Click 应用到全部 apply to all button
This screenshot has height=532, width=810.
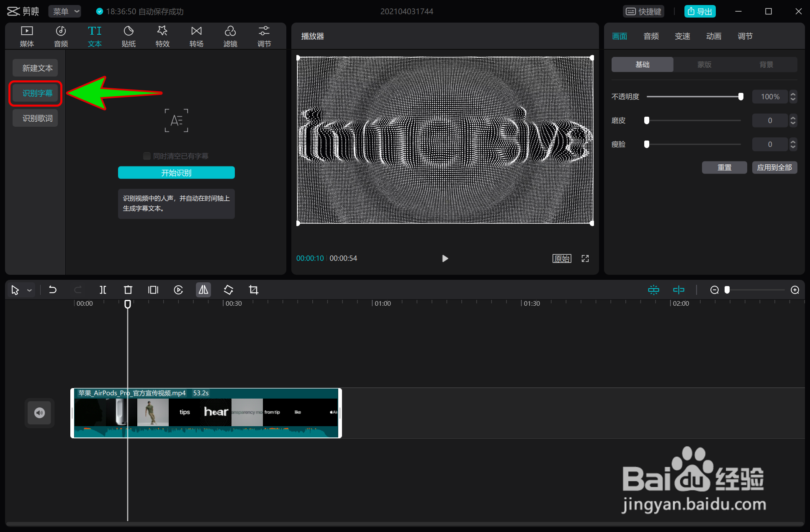[x=774, y=167]
